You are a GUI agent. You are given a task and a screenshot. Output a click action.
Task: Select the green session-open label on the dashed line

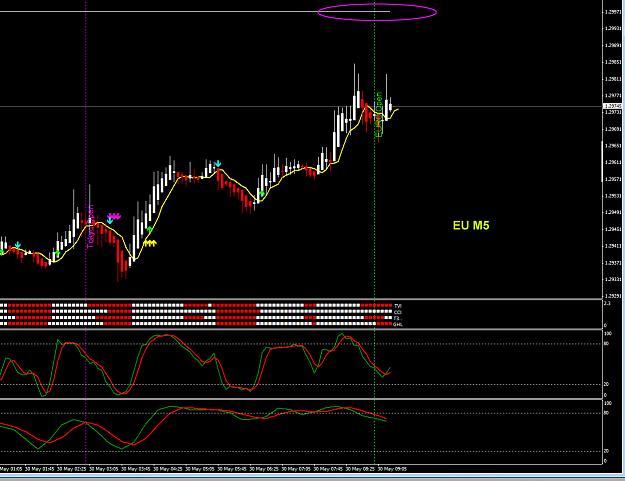378,115
